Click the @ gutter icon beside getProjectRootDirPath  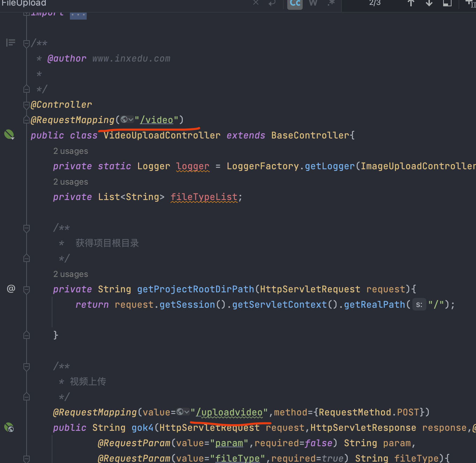pyautogui.click(x=11, y=289)
